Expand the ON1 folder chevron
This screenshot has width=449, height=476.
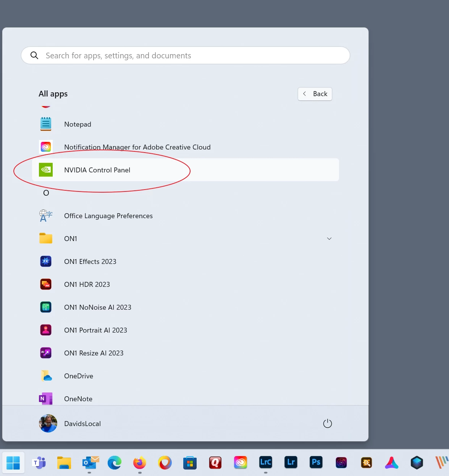[329, 239]
